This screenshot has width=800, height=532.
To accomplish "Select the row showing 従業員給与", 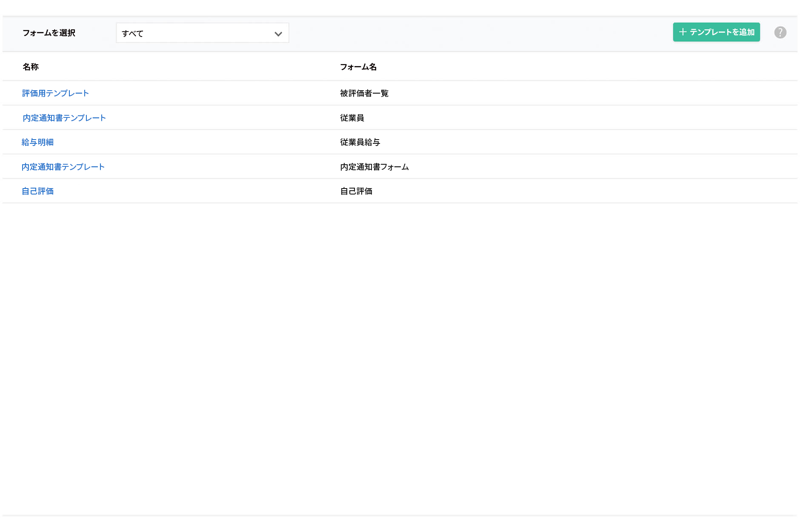I will pyautogui.click(x=360, y=142).
